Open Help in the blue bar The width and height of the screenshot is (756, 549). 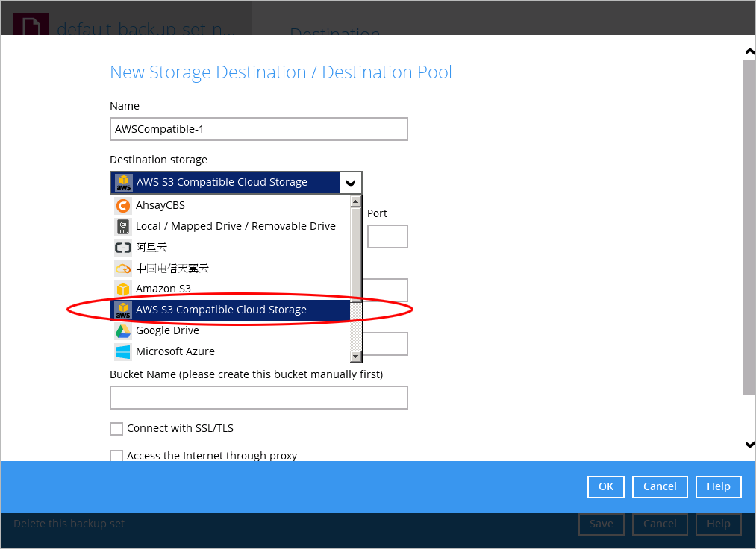tap(718, 486)
